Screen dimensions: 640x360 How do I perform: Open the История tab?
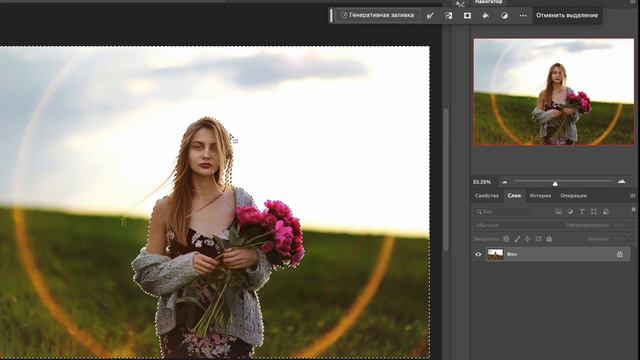(x=540, y=196)
